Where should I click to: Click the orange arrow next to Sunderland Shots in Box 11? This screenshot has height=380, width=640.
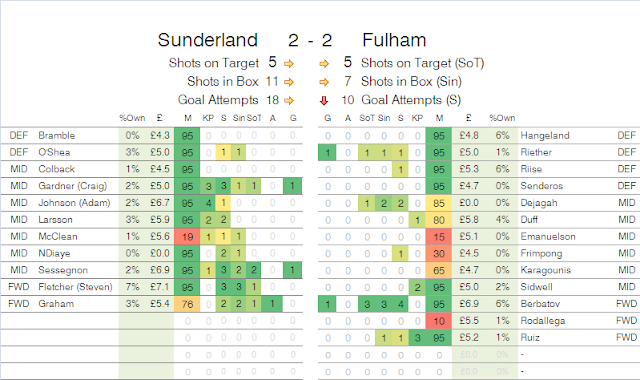tap(289, 82)
